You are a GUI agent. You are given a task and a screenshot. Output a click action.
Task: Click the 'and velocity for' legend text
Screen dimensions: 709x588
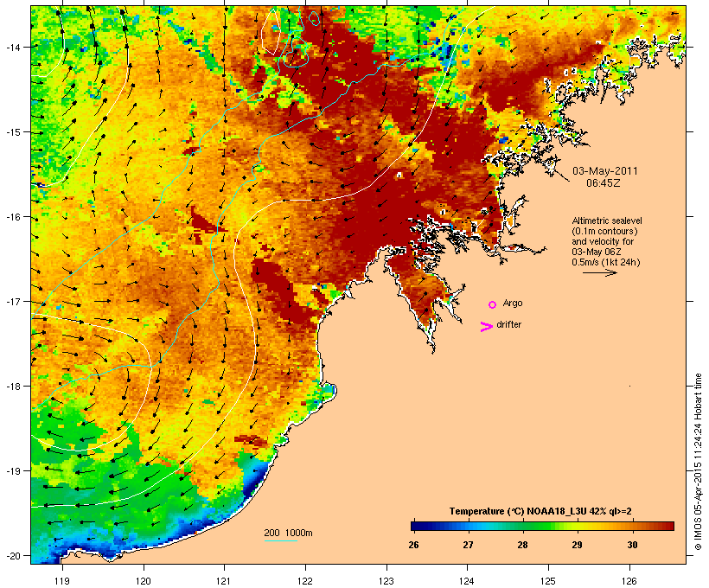coord(603,241)
